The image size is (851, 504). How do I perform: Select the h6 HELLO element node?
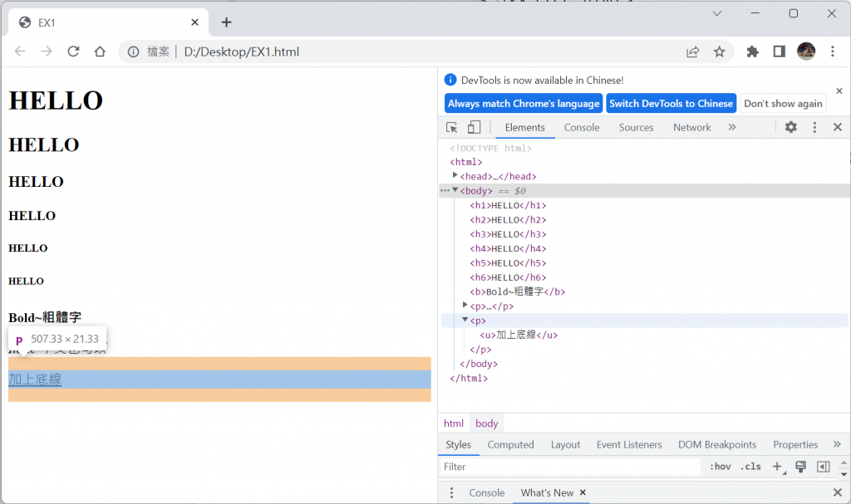click(508, 277)
